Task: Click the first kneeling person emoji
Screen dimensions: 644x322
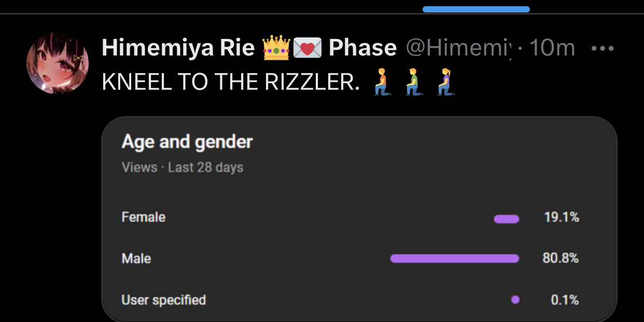Action: coord(382,82)
